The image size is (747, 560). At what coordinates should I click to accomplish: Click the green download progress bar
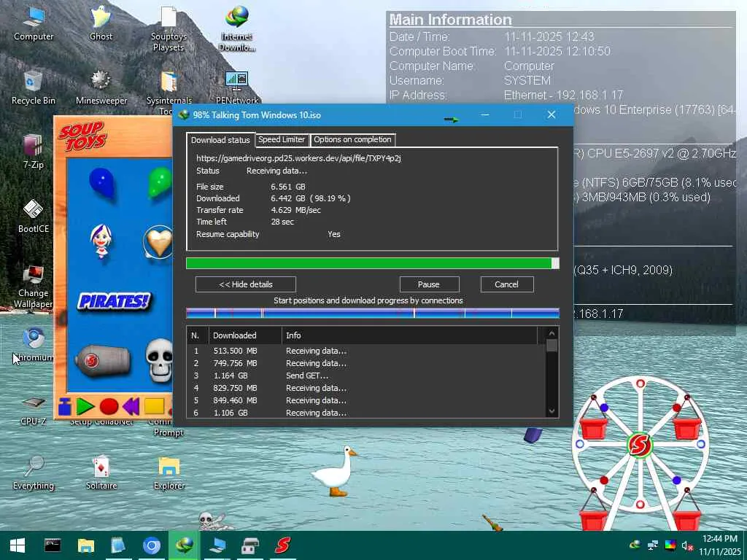tap(373, 263)
